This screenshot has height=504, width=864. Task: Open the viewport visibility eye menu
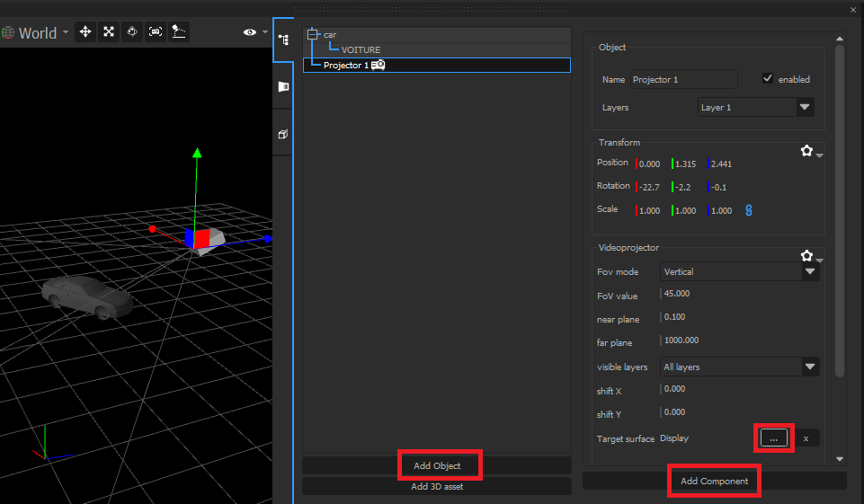coord(250,32)
